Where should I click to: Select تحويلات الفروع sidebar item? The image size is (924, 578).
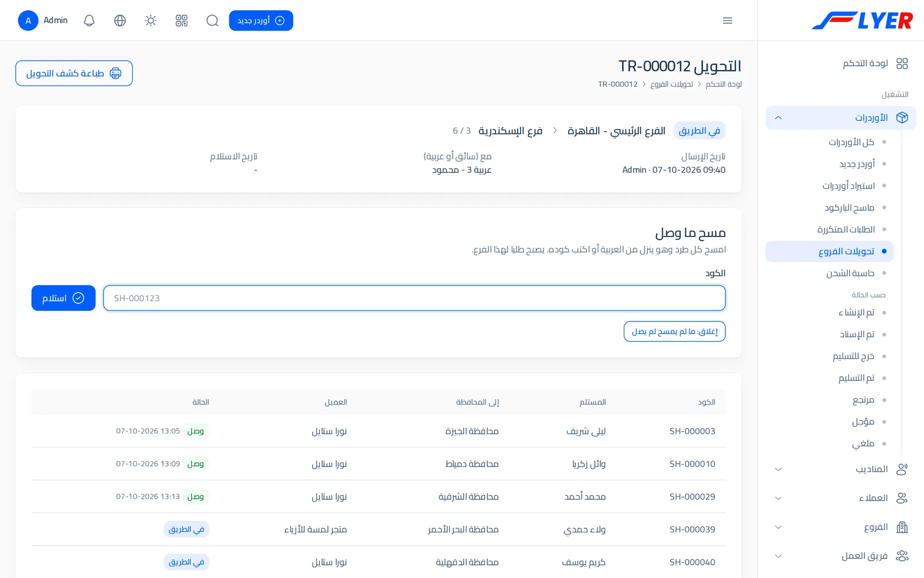(x=829, y=251)
